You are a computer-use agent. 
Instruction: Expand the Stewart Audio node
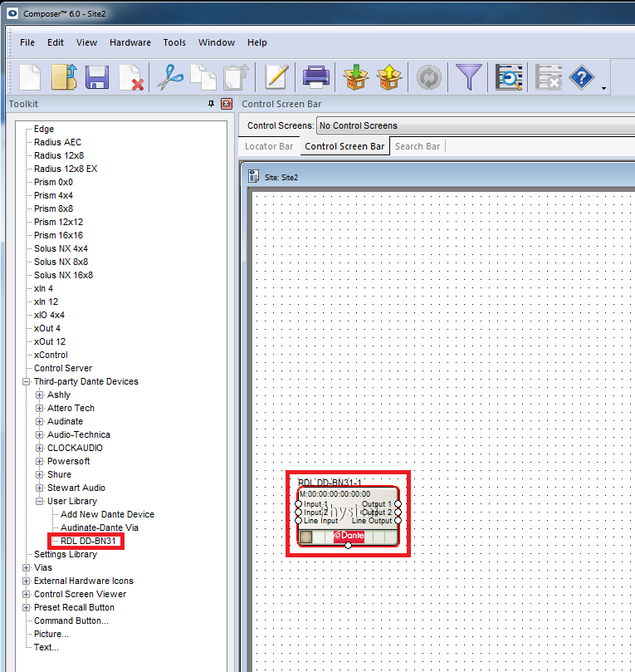tap(39, 488)
